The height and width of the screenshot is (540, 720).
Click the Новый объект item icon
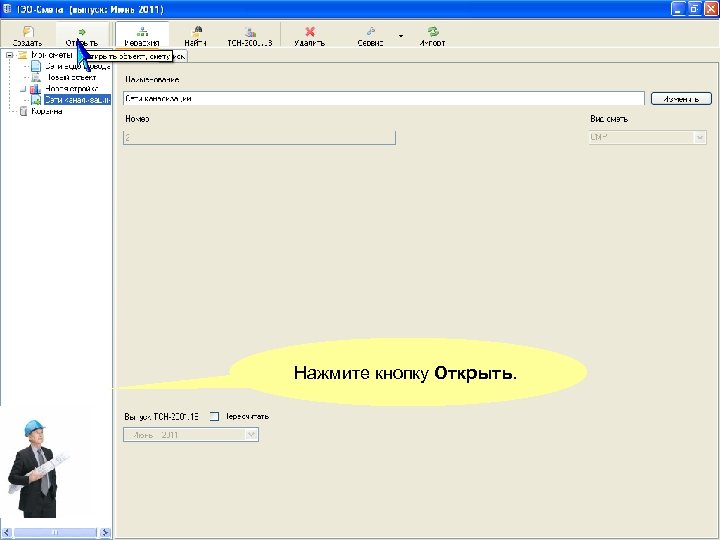36,77
